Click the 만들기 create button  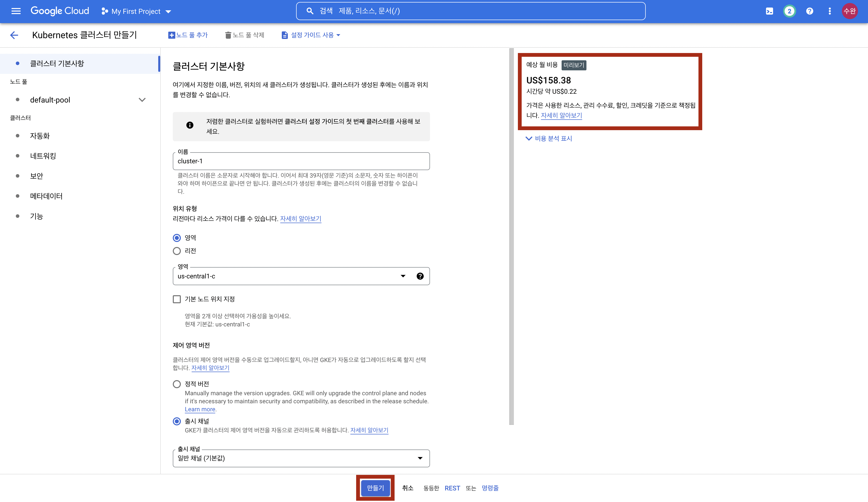pyautogui.click(x=375, y=488)
